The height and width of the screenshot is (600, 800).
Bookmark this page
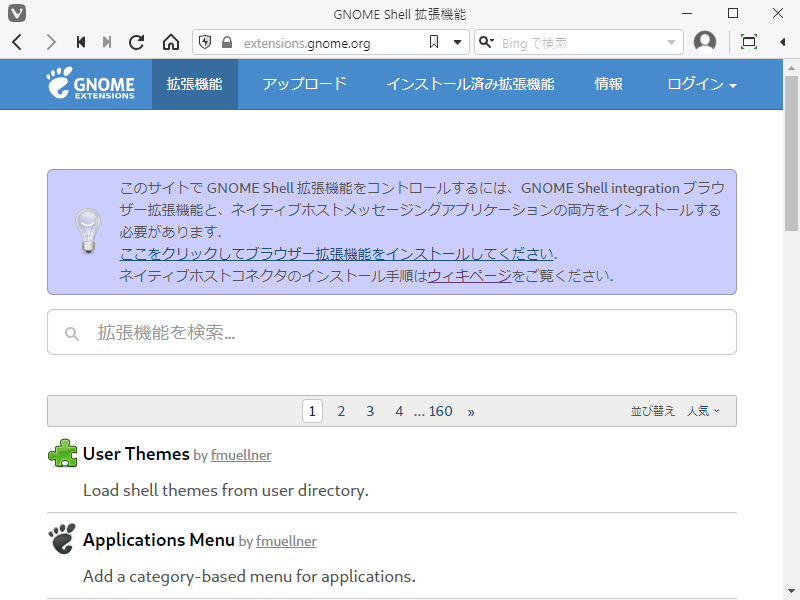coord(434,42)
